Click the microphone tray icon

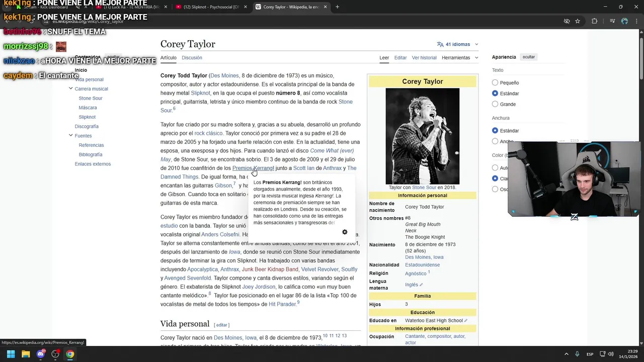(577, 354)
